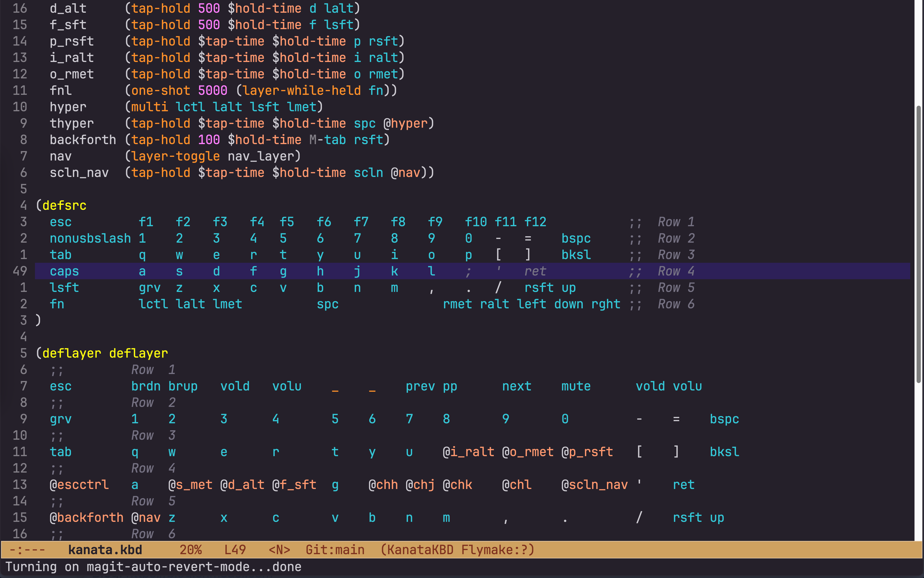Place cursor on caps in highlighted line
This screenshot has width=924, height=578.
(64, 271)
